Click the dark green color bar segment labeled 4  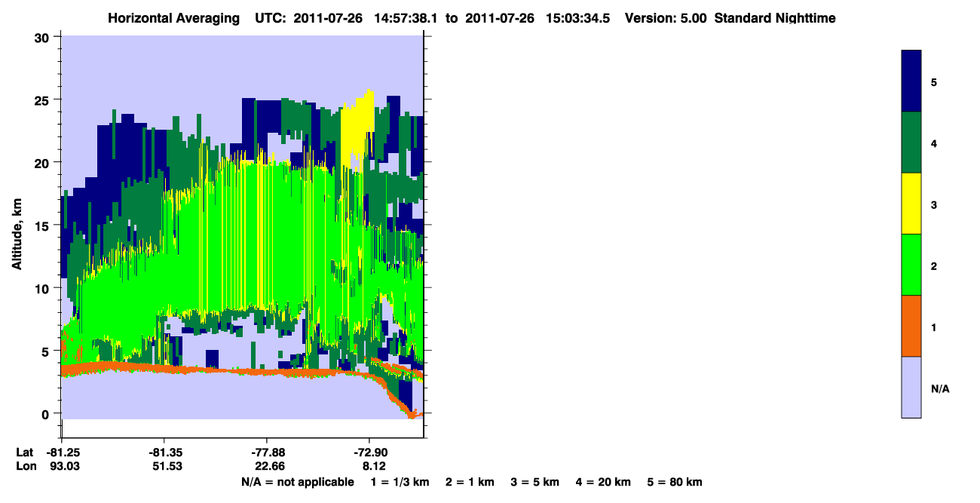coord(911,143)
